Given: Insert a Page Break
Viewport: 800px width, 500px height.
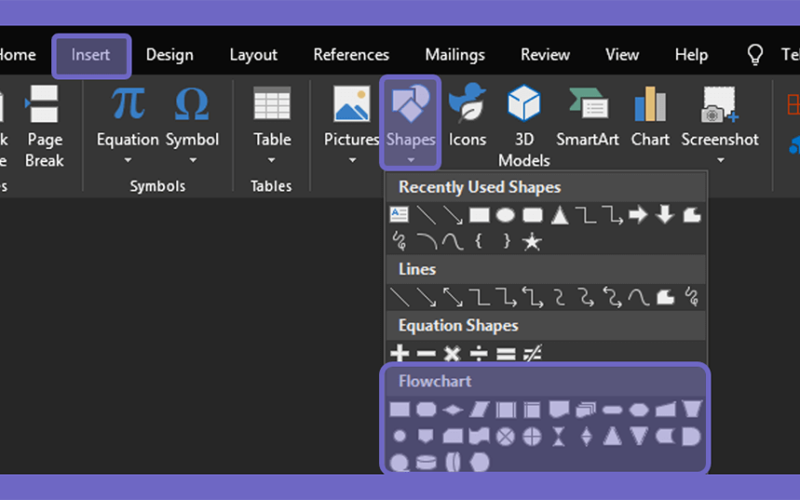Looking at the screenshot, I should [44, 127].
